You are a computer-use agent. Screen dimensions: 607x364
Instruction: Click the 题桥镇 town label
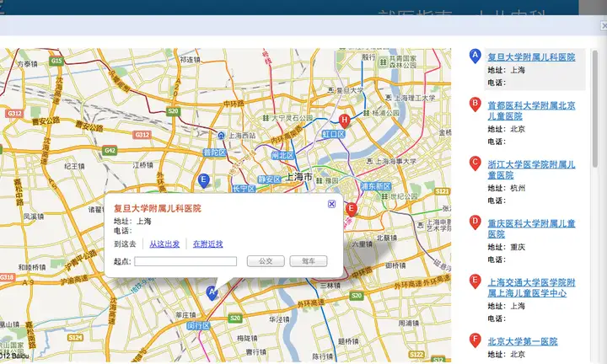click(348, 341)
